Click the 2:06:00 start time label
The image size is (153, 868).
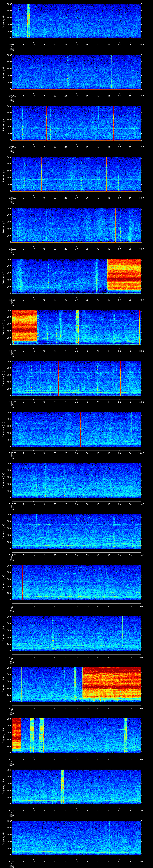12,300
